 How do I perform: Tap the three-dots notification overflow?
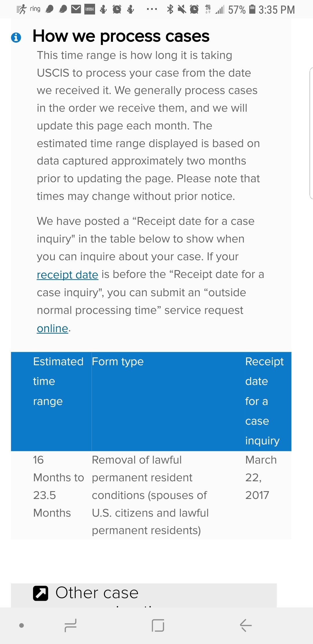pyautogui.click(x=152, y=9)
